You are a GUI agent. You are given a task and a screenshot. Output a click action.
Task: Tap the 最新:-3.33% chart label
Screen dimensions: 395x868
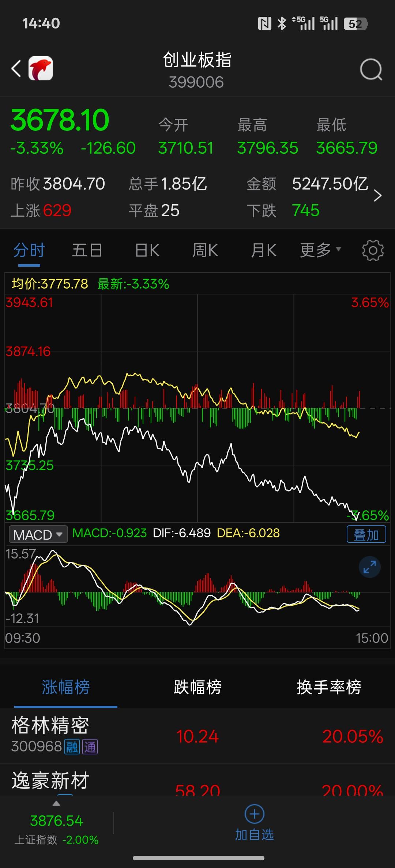coord(133,284)
